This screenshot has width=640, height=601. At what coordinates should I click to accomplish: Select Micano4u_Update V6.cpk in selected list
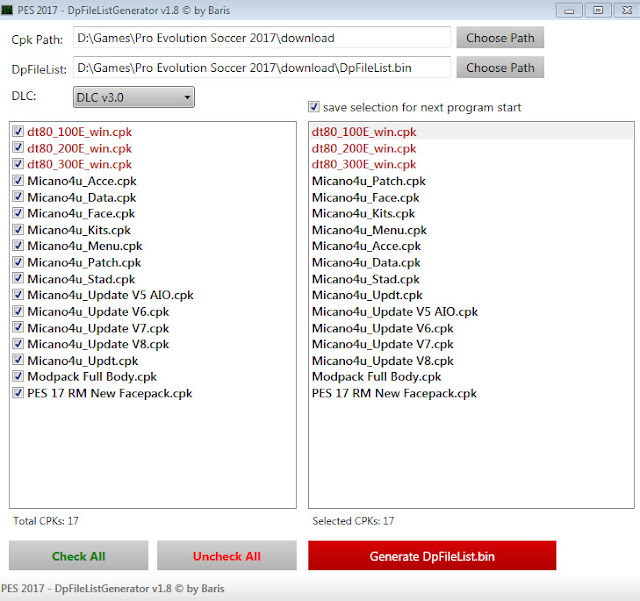(x=471, y=328)
